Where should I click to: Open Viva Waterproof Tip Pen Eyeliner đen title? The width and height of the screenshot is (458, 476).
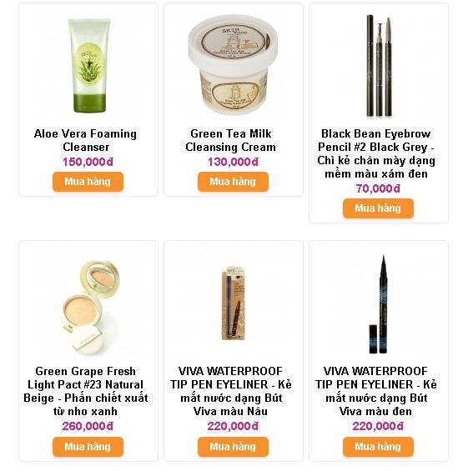[x=376, y=391]
